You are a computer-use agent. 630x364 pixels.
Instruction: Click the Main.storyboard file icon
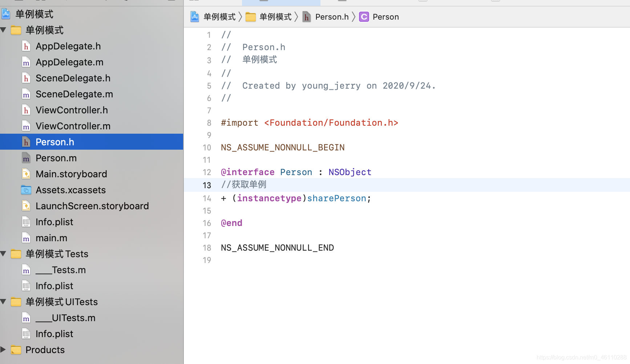[26, 174]
